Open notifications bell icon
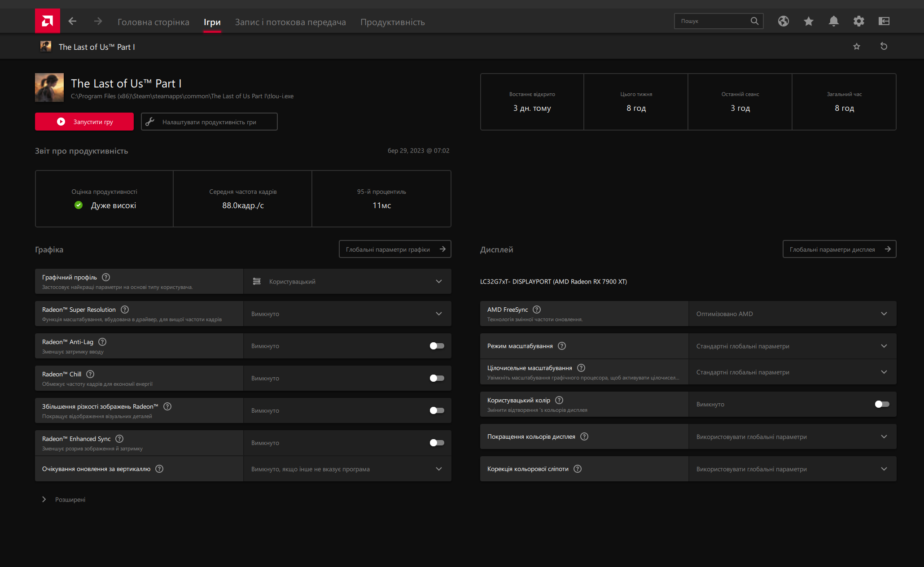This screenshot has height=567, width=924. (x=834, y=21)
